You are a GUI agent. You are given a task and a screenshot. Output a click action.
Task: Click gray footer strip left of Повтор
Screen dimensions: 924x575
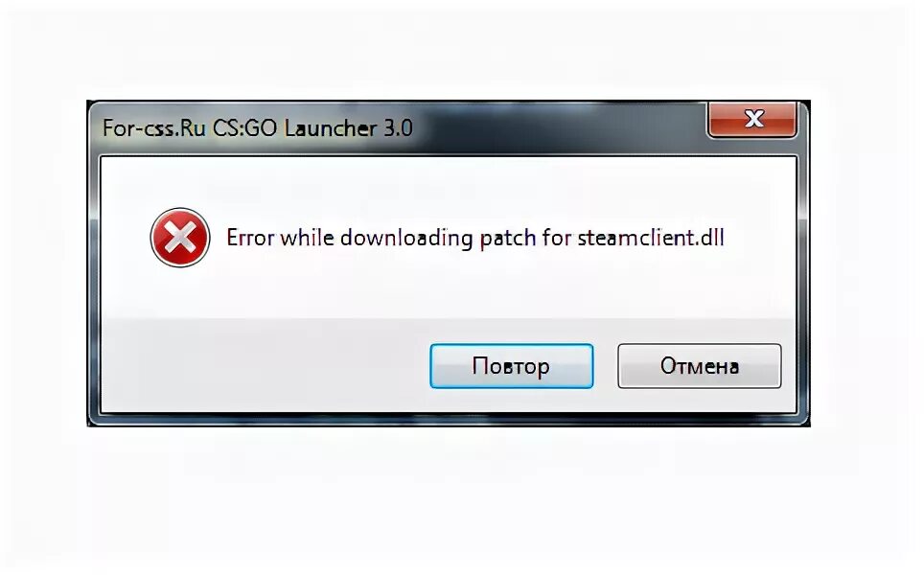pos(266,365)
